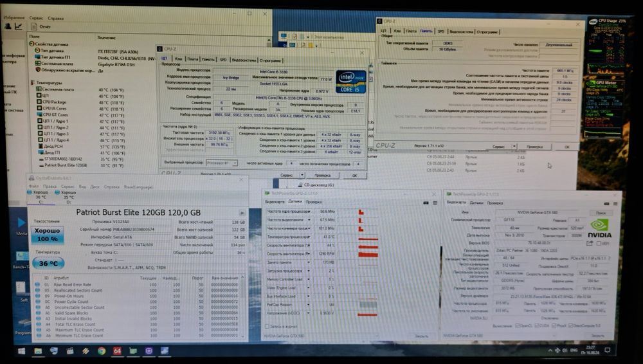
Task: Click the 'Хорошо 100 %' health status box
Action: click(48, 235)
